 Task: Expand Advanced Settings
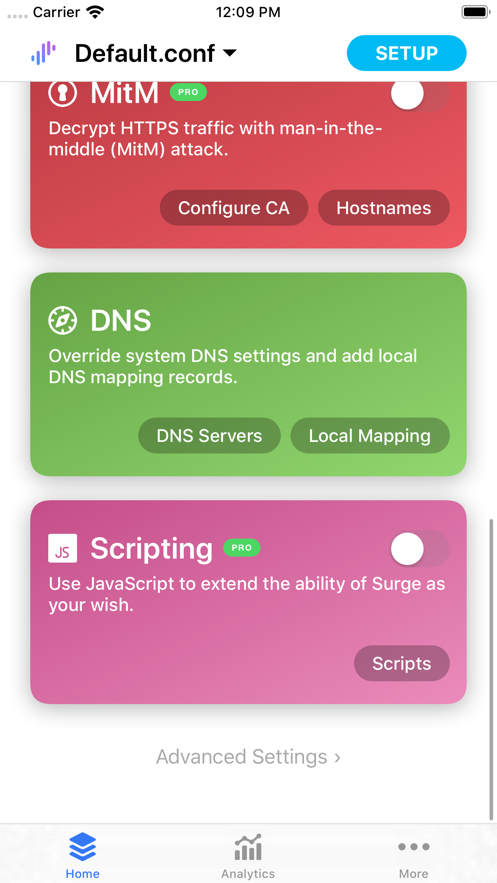pos(248,756)
